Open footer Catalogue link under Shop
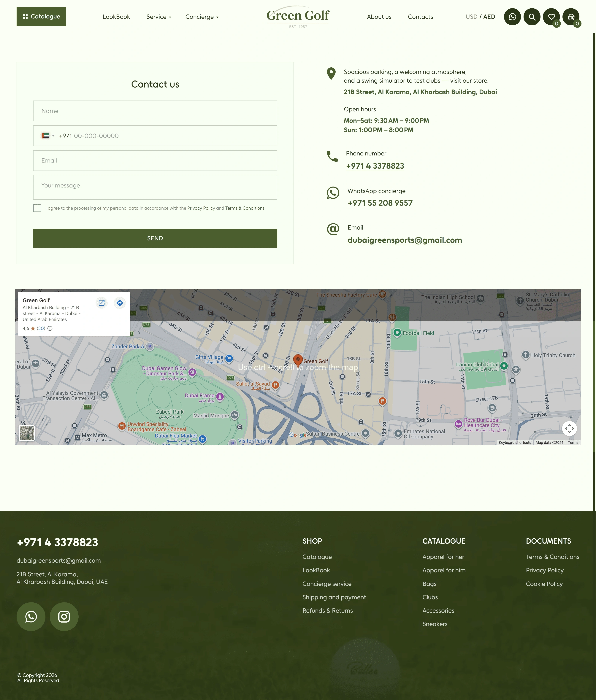 317,557
